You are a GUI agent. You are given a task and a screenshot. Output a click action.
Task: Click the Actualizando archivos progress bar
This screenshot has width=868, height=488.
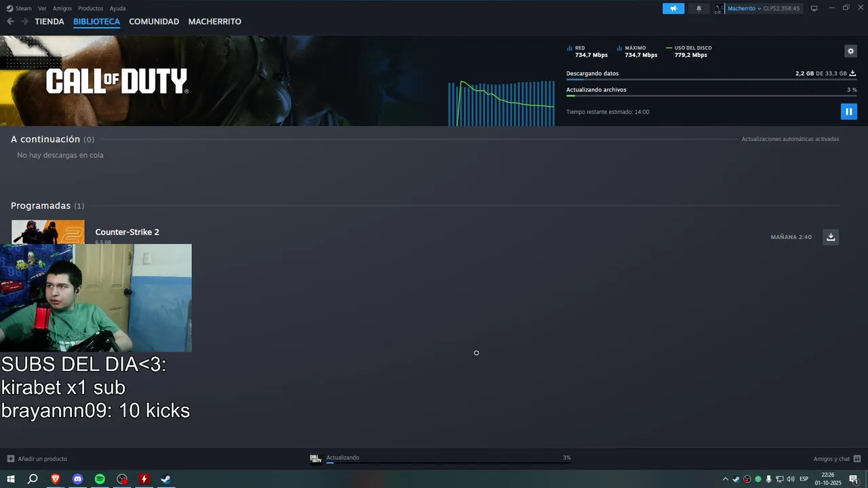coord(711,96)
